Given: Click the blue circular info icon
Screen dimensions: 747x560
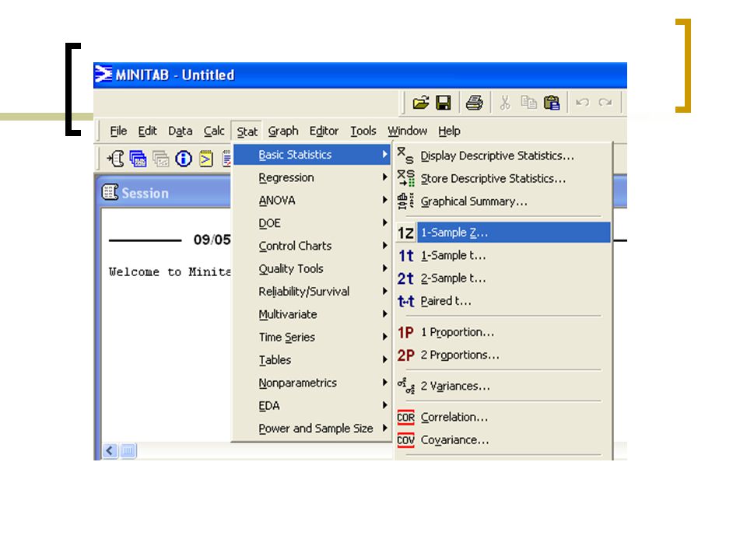Looking at the screenshot, I should coord(184,159).
